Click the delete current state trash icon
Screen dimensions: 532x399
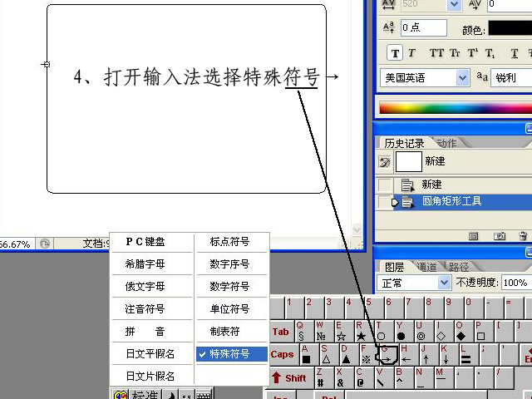point(523,236)
